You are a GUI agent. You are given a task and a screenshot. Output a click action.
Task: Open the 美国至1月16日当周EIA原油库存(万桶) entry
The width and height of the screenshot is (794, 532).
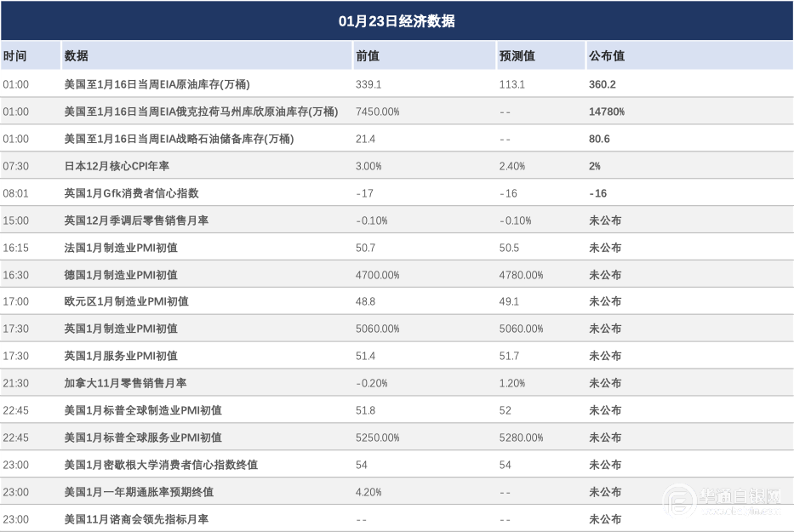coord(157,84)
